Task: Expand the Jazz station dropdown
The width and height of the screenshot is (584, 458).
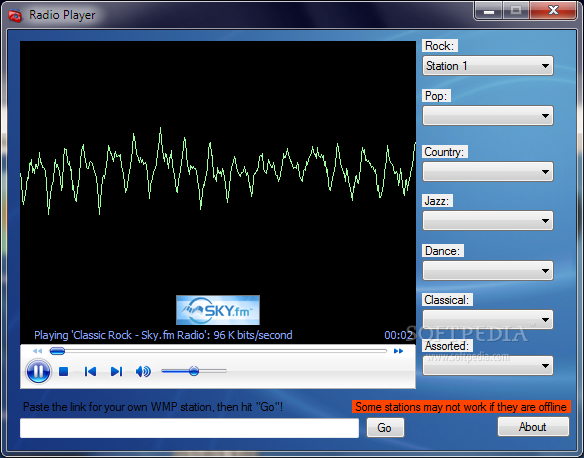Action: (x=488, y=221)
